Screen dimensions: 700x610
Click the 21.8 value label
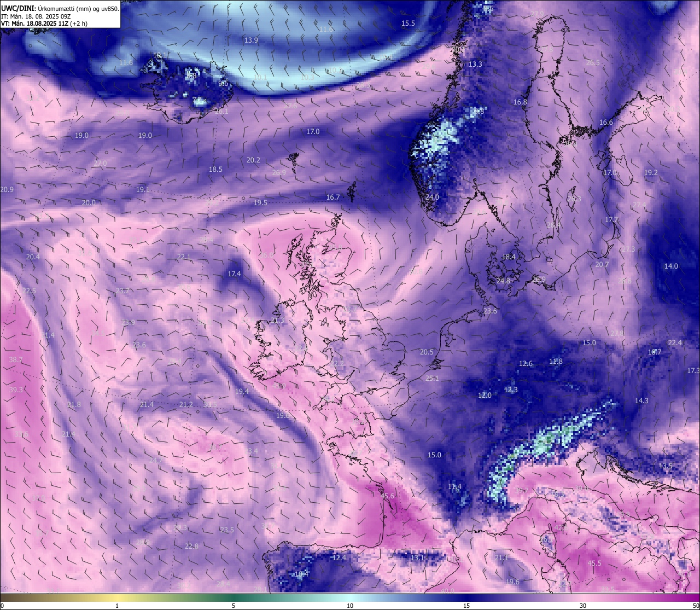point(74,405)
